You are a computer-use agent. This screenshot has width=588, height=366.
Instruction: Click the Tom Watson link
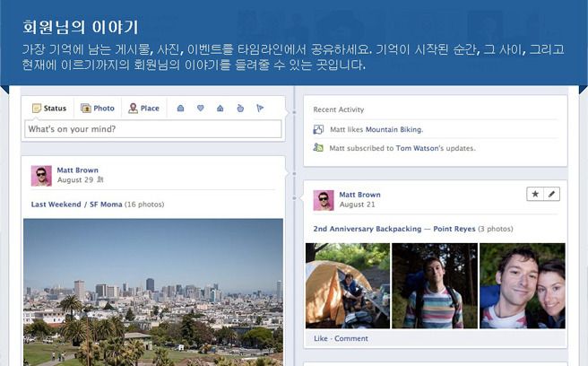(417, 148)
